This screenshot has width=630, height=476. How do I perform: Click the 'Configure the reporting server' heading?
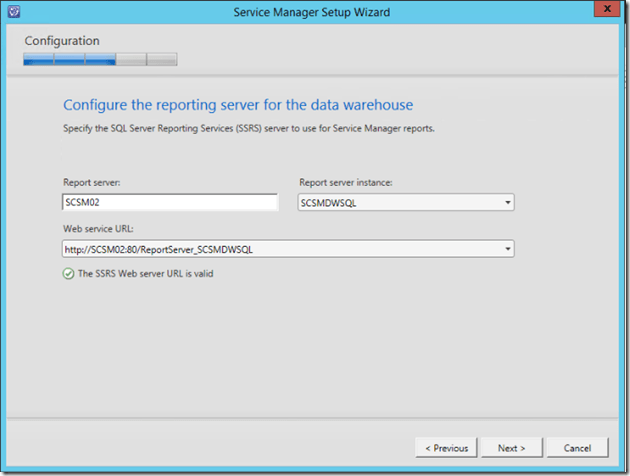[238, 105]
